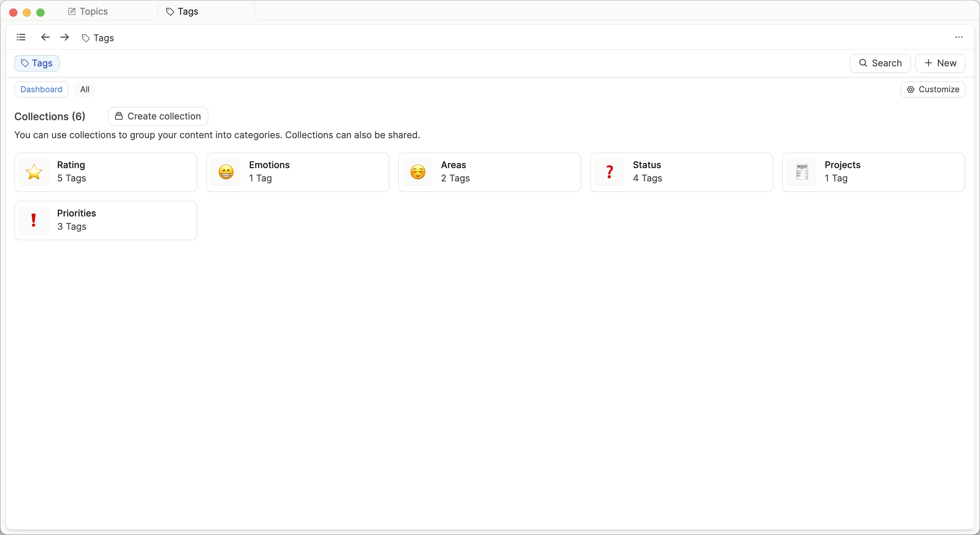Click the New button
Image resolution: width=980 pixels, height=535 pixels.
pyautogui.click(x=940, y=63)
